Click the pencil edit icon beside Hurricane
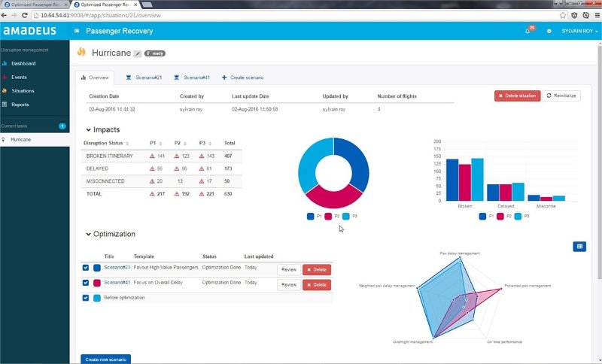This screenshot has width=602, height=364. click(137, 53)
